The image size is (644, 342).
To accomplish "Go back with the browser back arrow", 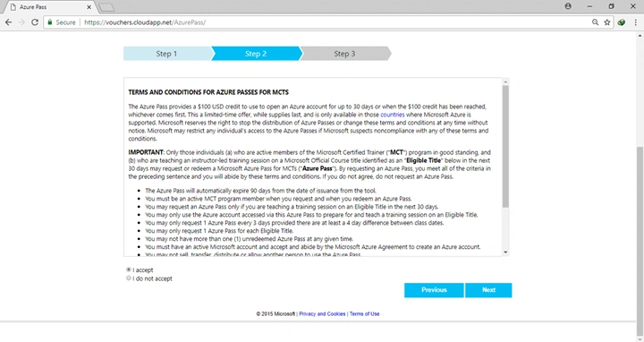I will (8, 22).
